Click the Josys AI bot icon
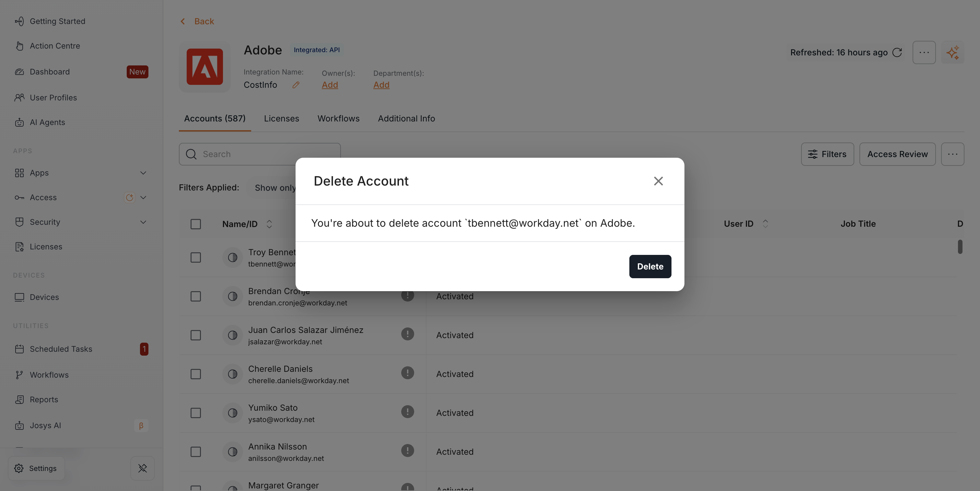The image size is (980, 491). point(19,426)
